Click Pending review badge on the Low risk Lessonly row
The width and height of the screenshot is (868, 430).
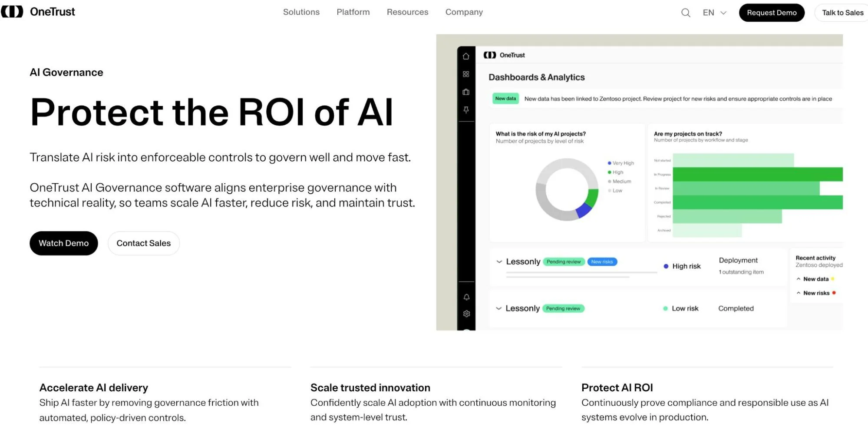tap(563, 308)
